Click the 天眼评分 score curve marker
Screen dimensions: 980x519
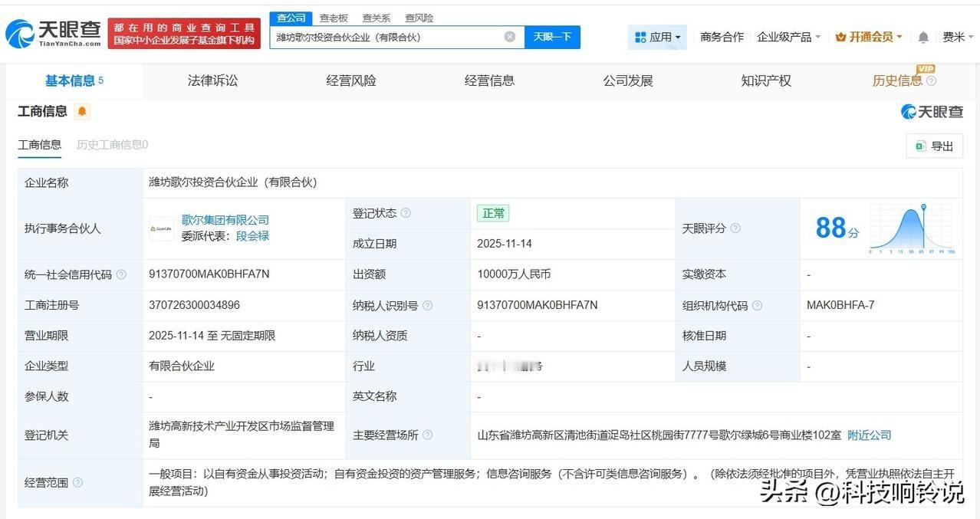923,207
